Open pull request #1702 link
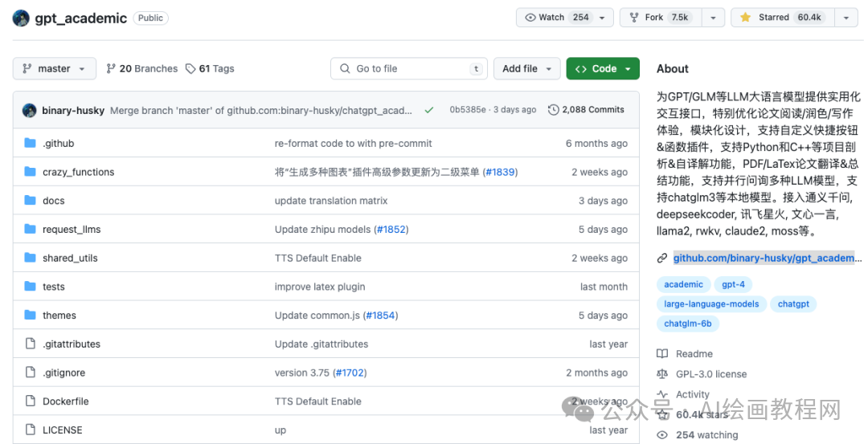Viewport: 868px width, 444px height. [350, 373]
